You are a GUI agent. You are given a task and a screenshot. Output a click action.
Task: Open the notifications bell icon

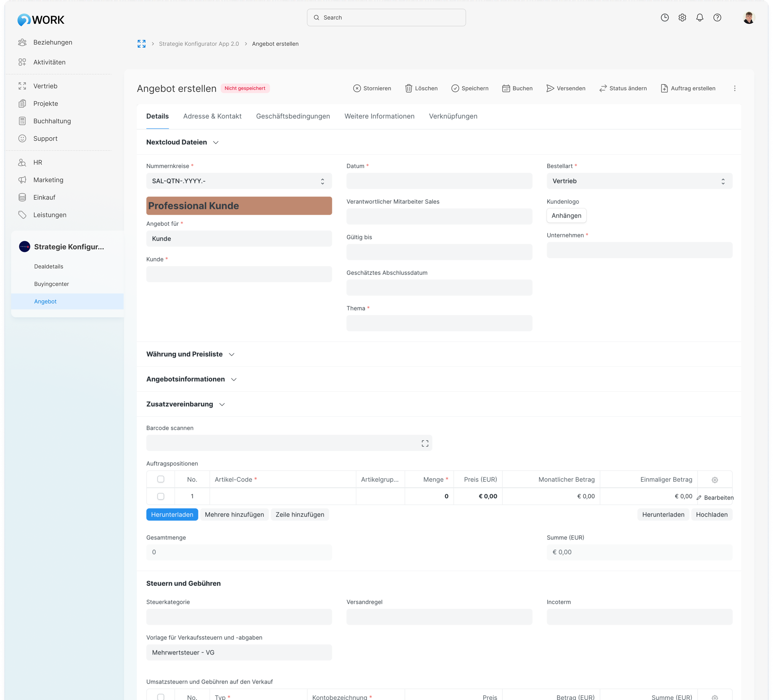point(699,18)
